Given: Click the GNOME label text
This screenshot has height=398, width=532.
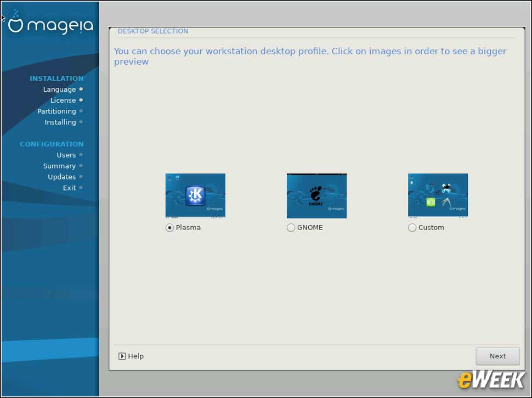Looking at the screenshot, I should coord(310,227).
